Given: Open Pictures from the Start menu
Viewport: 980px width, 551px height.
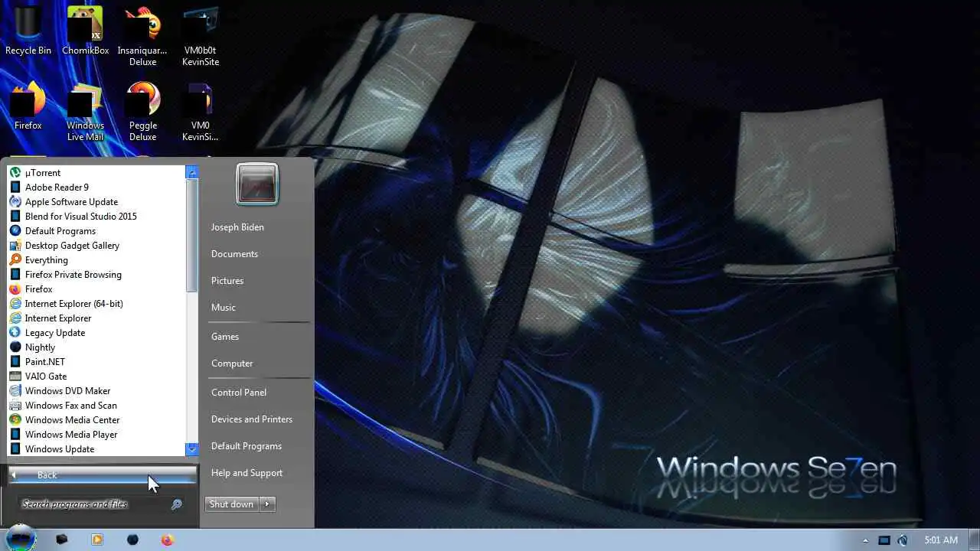Looking at the screenshot, I should tap(227, 281).
